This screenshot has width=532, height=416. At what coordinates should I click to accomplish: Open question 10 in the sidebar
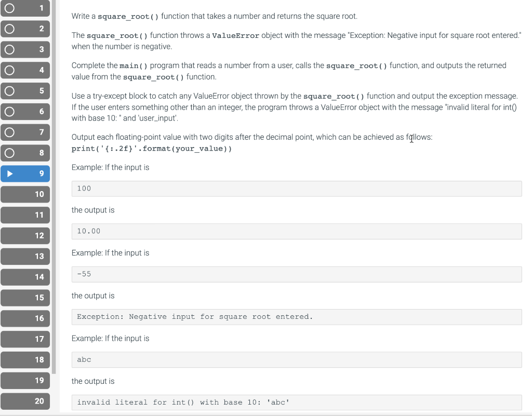click(25, 194)
